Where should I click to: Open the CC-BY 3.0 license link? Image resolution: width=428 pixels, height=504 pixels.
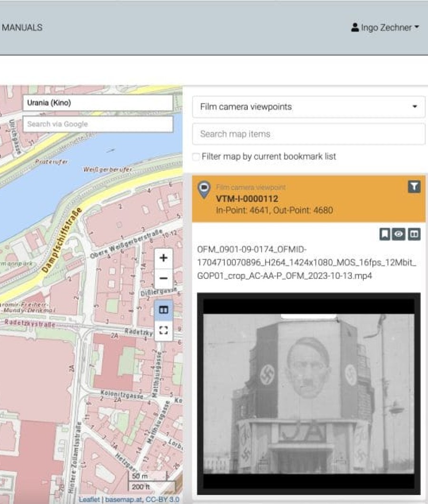[163, 500]
